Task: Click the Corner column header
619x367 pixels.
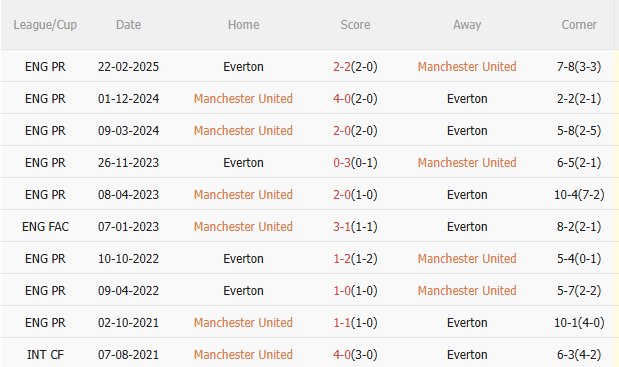Action: coord(579,25)
